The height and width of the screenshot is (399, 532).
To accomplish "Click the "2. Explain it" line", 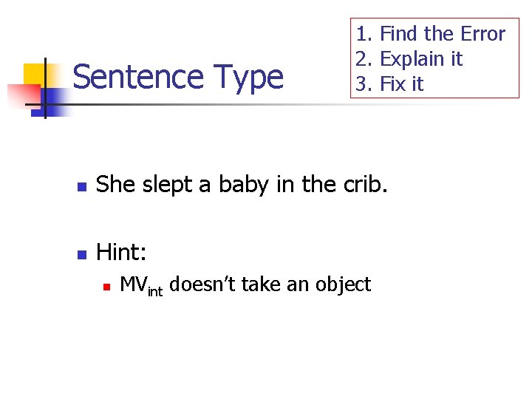I will pyautogui.click(x=409, y=59).
